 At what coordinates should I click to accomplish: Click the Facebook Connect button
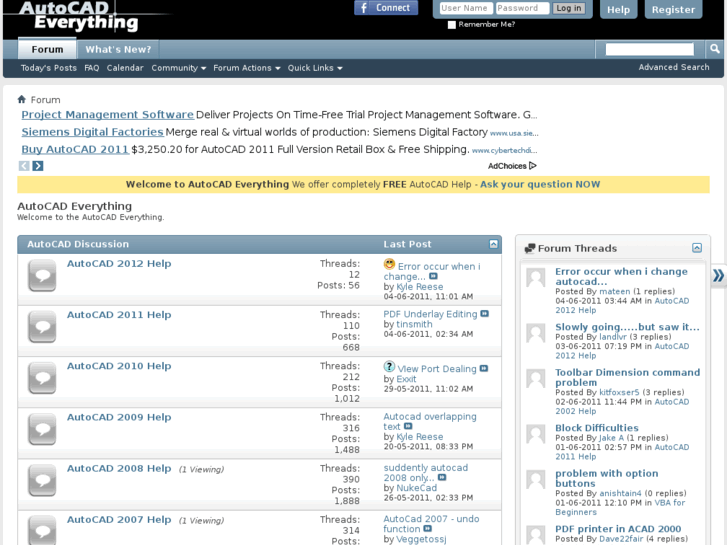pyautogui.click(x=386, y=8)
